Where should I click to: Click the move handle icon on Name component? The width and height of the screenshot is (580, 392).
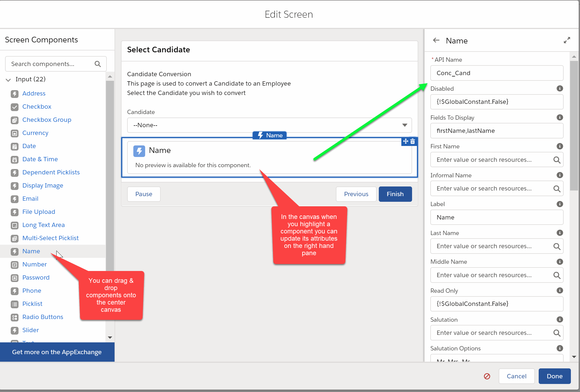[x=406, y=141]
